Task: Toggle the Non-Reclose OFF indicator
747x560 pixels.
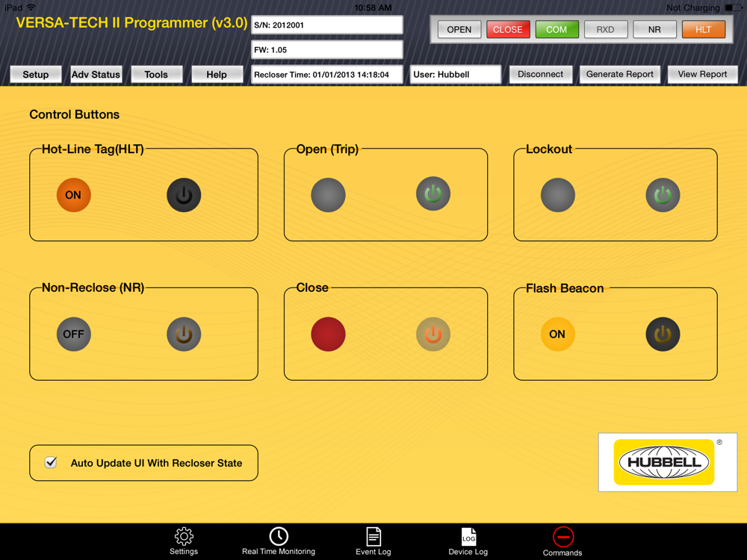Action: tap(73, 334)
